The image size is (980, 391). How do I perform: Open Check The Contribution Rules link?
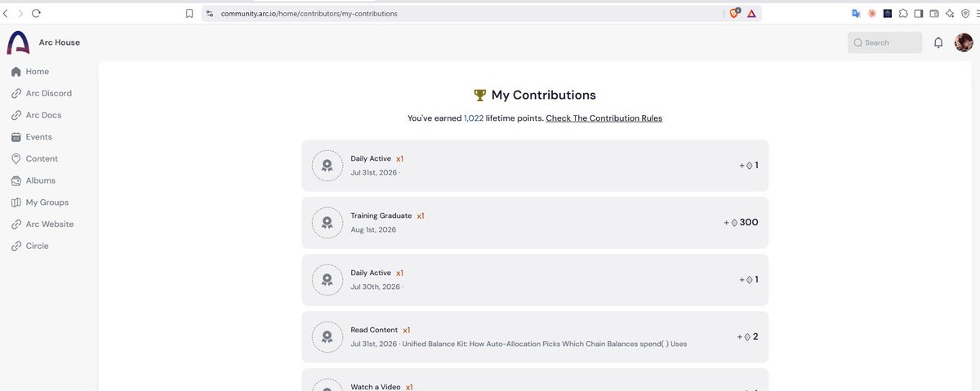click(x=604, y=118)
